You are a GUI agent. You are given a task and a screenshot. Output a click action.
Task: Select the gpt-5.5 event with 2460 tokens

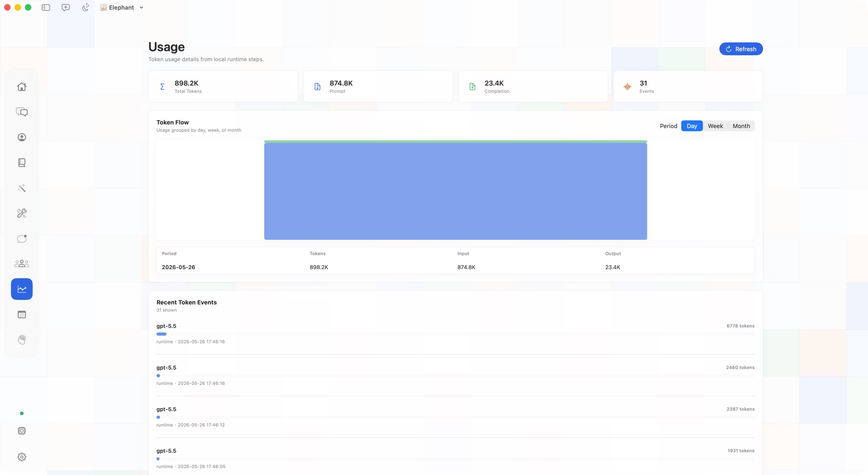pos(455,375)
